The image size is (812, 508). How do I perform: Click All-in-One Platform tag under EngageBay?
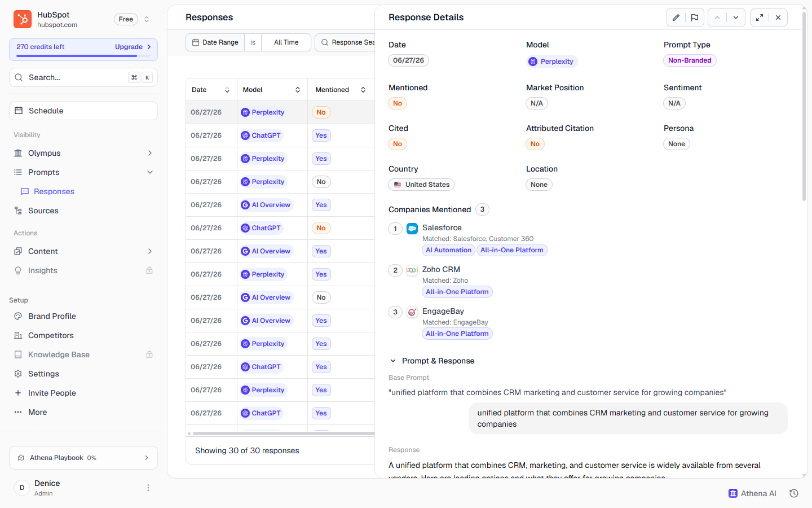coord(457,334)
